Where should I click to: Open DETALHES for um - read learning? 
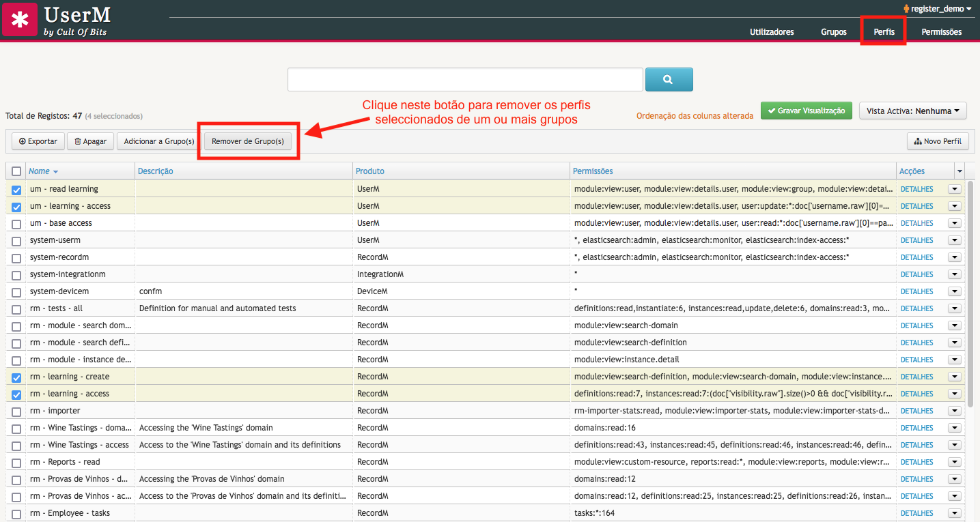click(x=916, y=189)
